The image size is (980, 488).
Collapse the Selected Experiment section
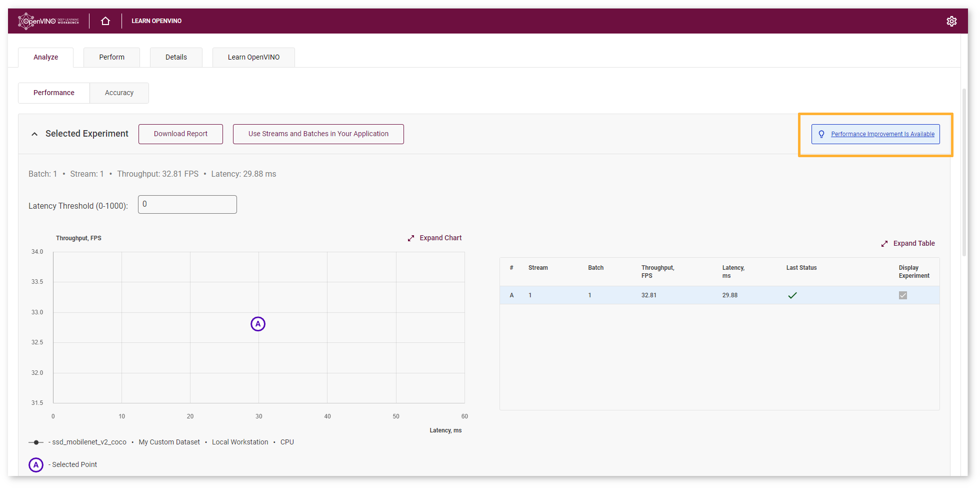(34, 134)
